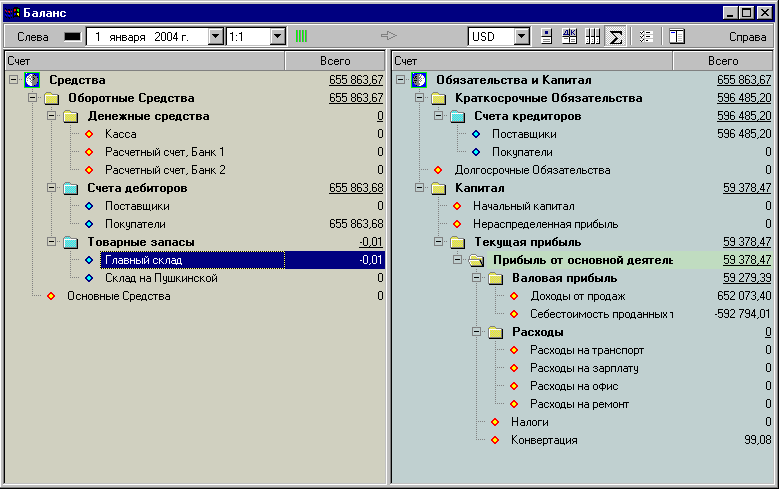
Task: Collapse the Средства root node
Action: pos(13,80)
